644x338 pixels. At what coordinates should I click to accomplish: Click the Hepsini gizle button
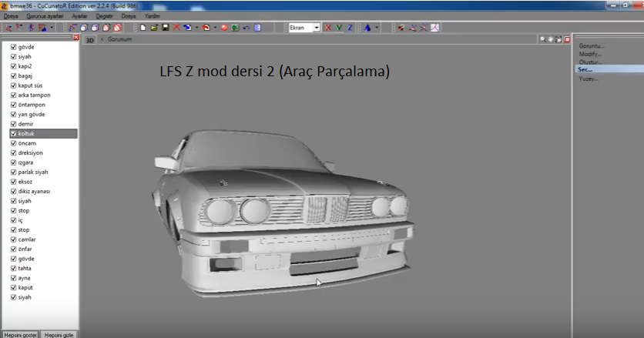point(59,335)
